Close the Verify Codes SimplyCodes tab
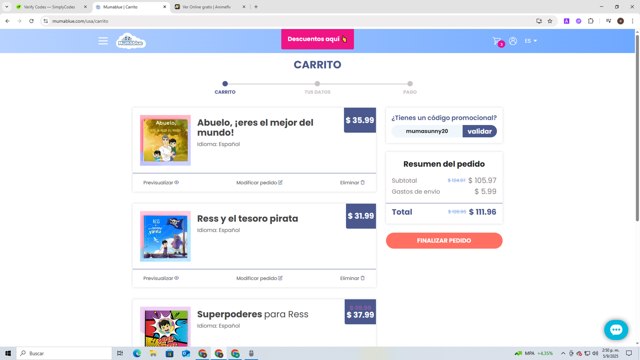This screenshot has height=360, width=640. [85, 7]
